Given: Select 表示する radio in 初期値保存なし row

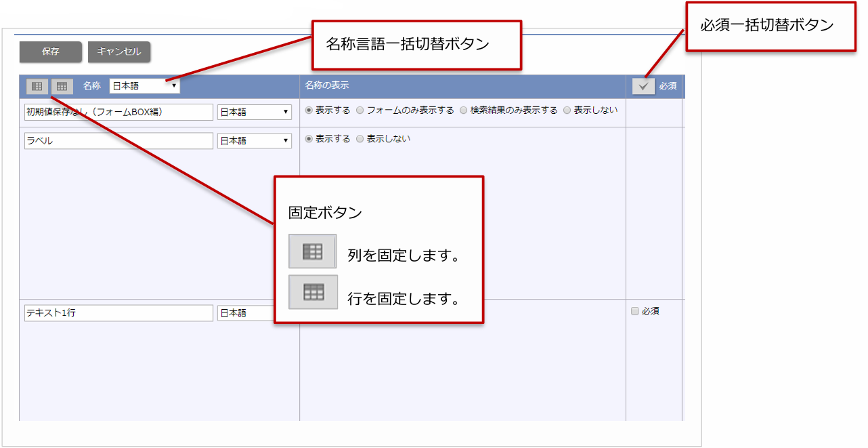Looking at the screenshot, I should (309, 110).
